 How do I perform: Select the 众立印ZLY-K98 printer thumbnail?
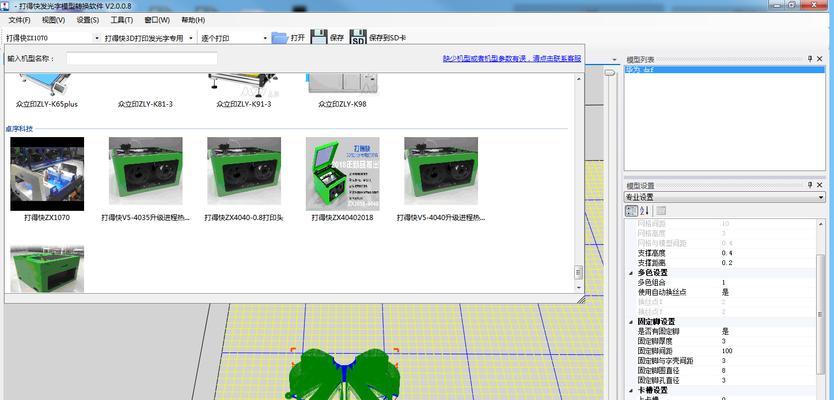[342, 82]
